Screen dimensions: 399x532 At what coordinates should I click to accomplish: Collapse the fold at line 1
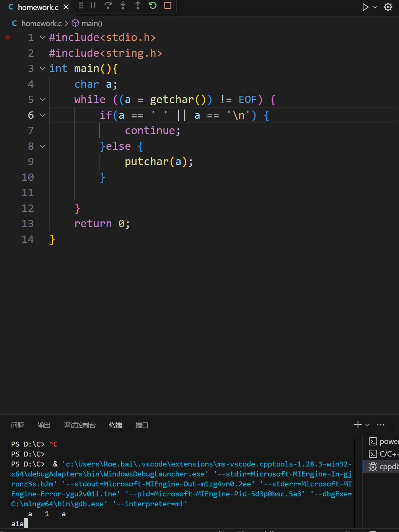tap(42, 38)
